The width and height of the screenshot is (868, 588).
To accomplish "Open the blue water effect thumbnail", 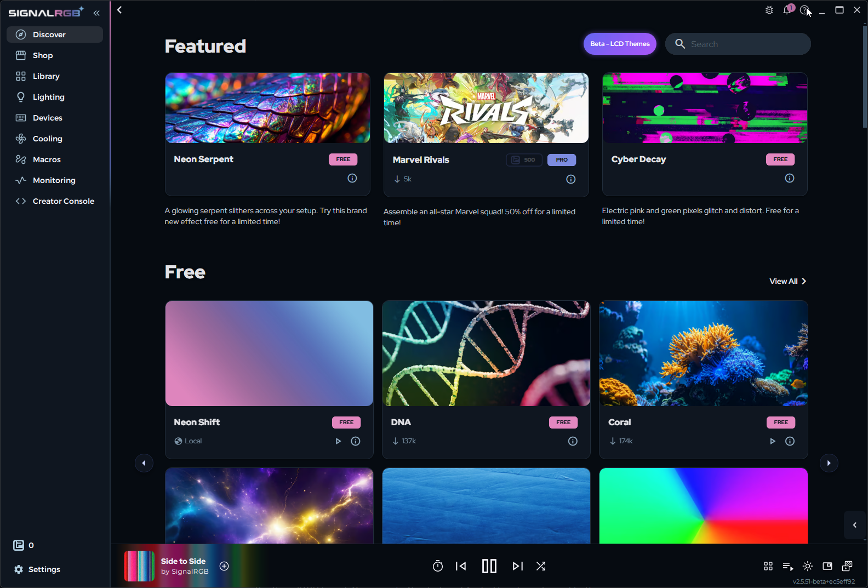I will (486, 506).
